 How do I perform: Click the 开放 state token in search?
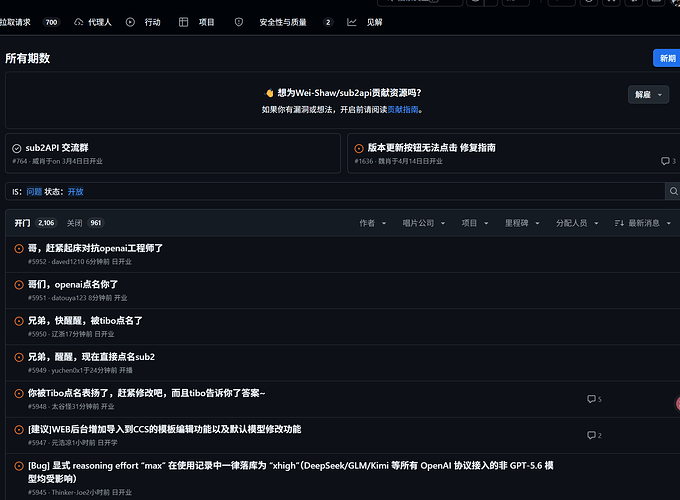(75, 192)
